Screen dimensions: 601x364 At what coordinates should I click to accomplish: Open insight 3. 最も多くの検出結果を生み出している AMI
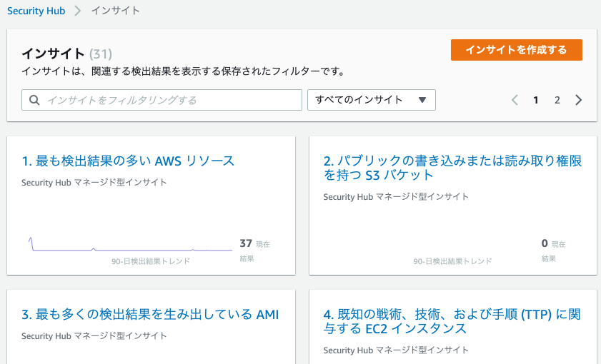coord(150,315)
